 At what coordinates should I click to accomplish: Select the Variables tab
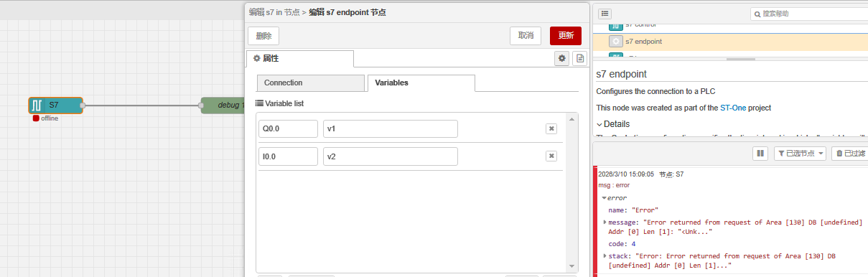click(x=421, y=83)
